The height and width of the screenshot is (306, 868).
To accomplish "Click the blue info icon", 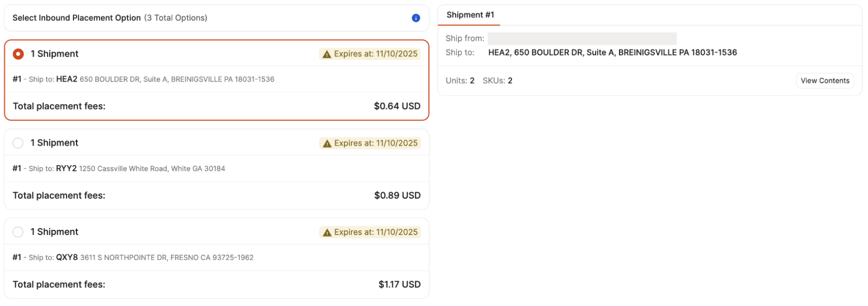I will click(416, 18).
